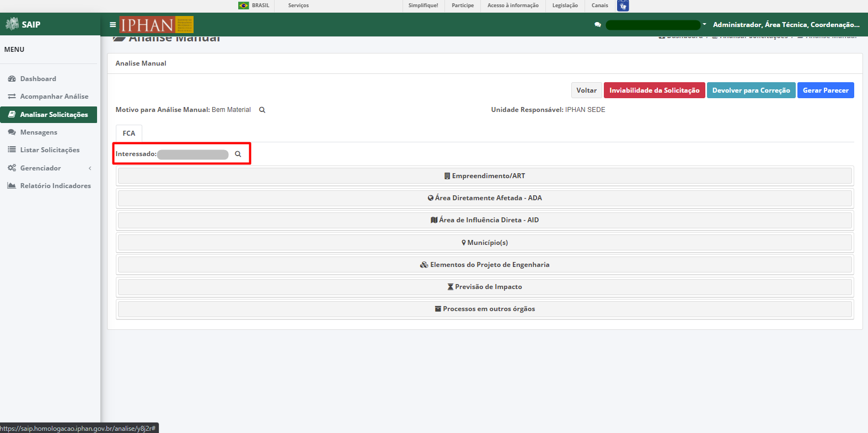Click the Relatório Indicadores chart icon
Screen dimensions: 868x433
coord(12,186)
